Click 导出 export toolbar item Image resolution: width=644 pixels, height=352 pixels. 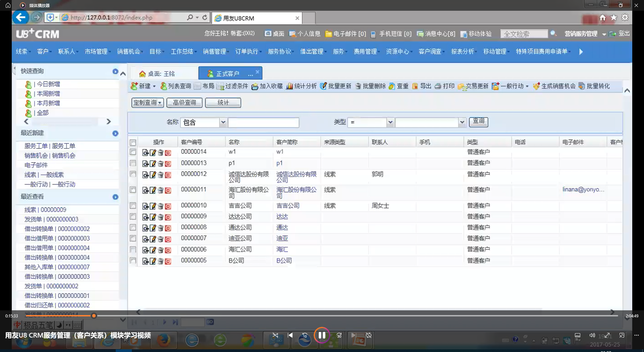click(x=422, y=86)
